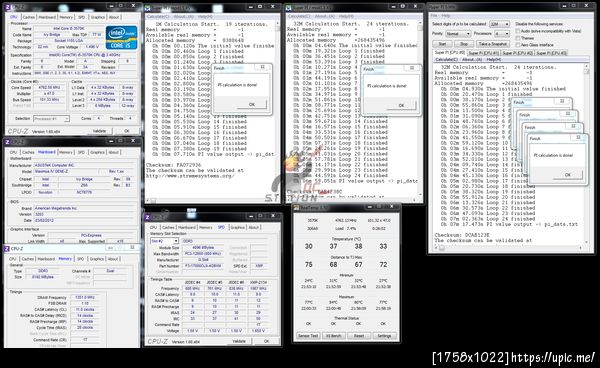Open About menu in the Super PI [CPU #0] pane
Viewport: 600px width, 368px height.
(472, 60)
